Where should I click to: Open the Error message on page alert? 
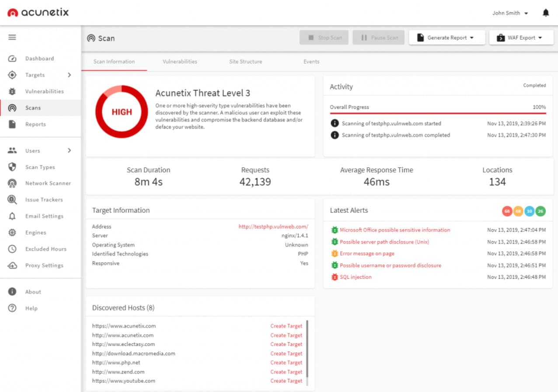pos(367,253)
